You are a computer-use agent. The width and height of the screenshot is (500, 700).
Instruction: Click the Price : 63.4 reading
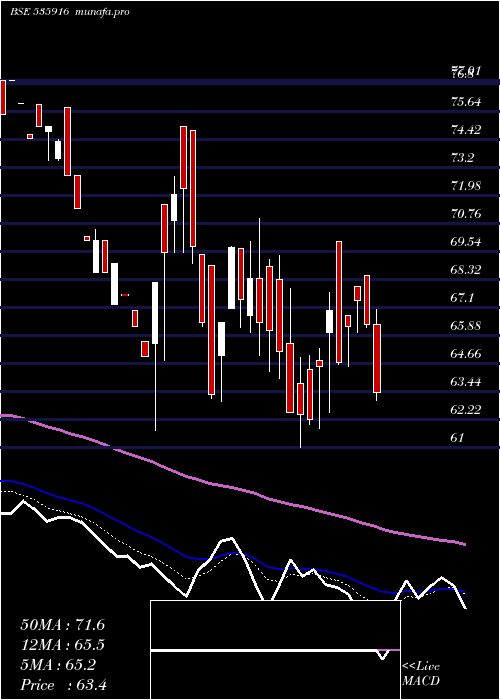64,685
